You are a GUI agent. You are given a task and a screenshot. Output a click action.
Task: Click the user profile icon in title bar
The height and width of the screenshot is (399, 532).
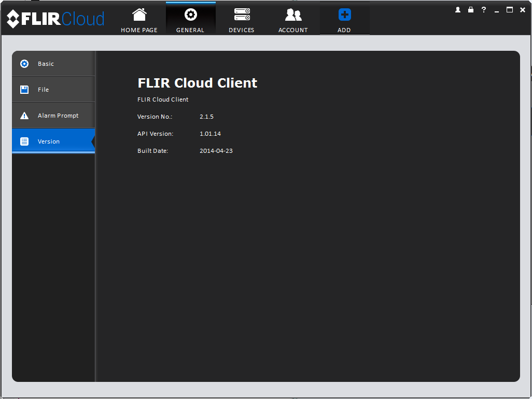458,10
